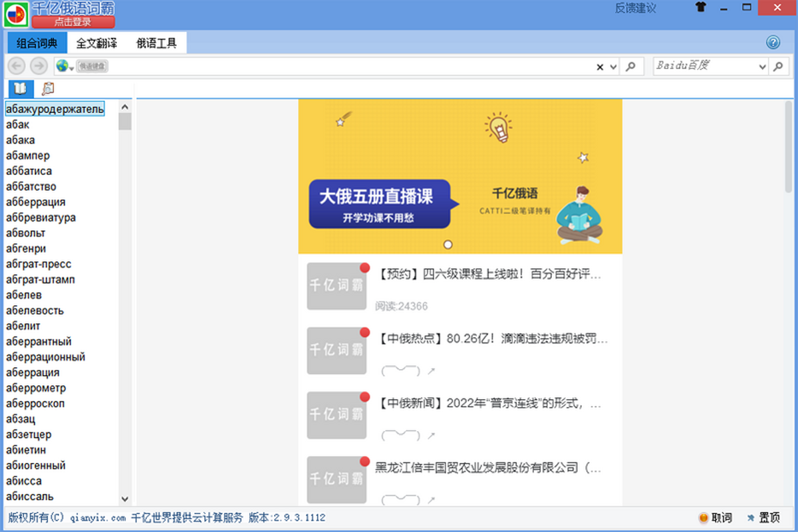Click the T-shirt skin icon in the title bar

[x=701, y=8]
